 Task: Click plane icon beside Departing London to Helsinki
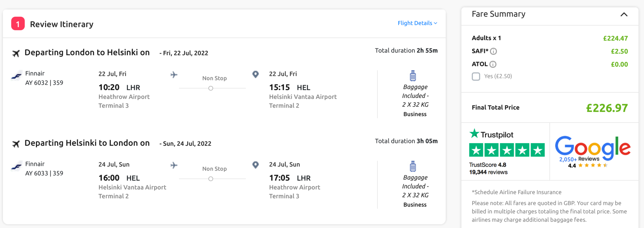[x=16, y=53]
